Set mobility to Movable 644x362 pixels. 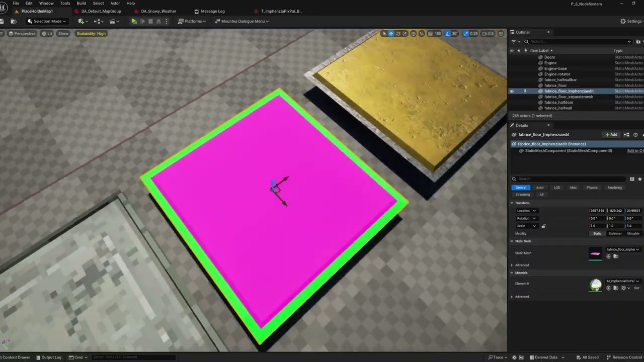(x=633, y=233)
